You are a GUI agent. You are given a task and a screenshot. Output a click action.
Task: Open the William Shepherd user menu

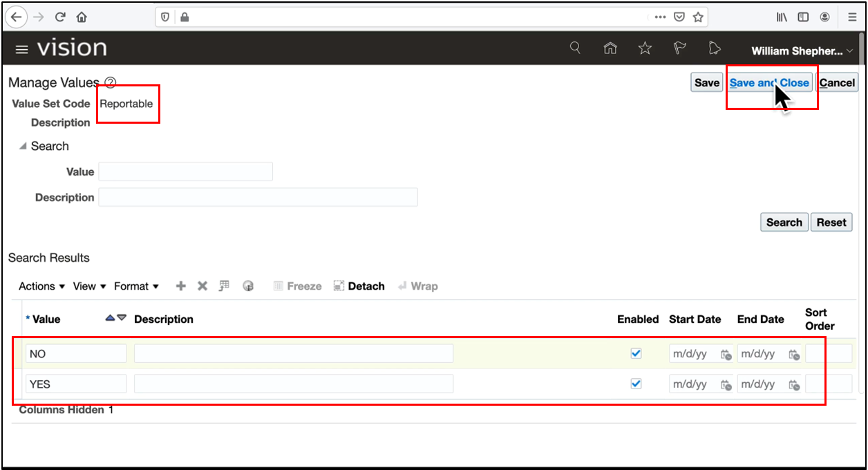point(798,50)
